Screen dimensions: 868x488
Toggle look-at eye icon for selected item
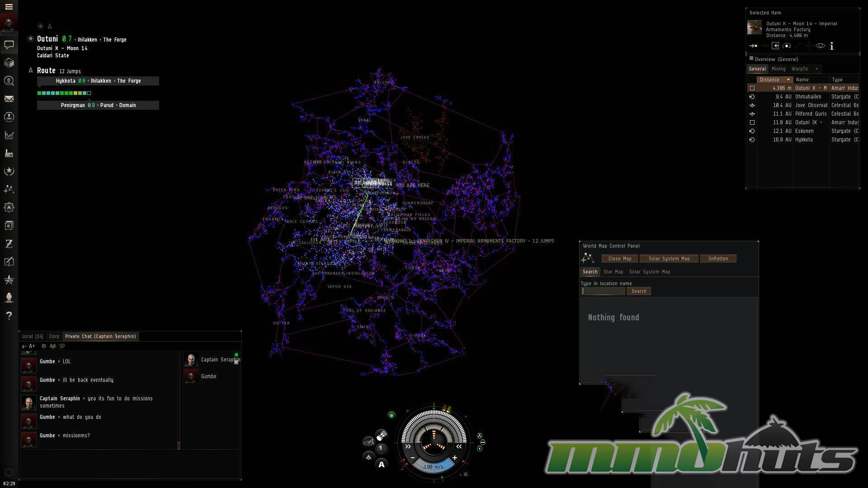tap(820, 46)
